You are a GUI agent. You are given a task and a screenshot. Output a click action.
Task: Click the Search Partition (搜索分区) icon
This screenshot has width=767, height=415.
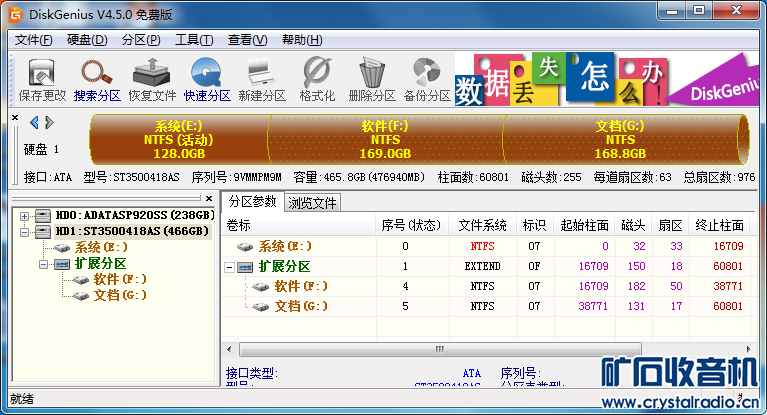pos(97,80)
